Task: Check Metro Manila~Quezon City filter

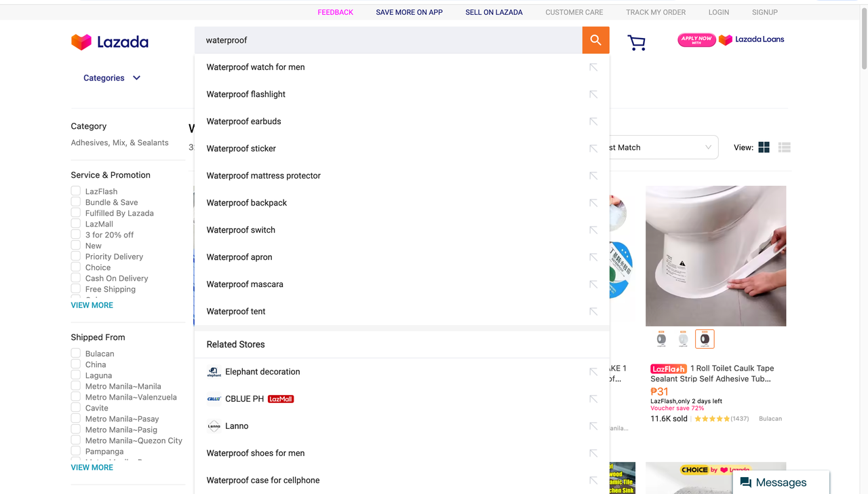Action: click(76, 440)
